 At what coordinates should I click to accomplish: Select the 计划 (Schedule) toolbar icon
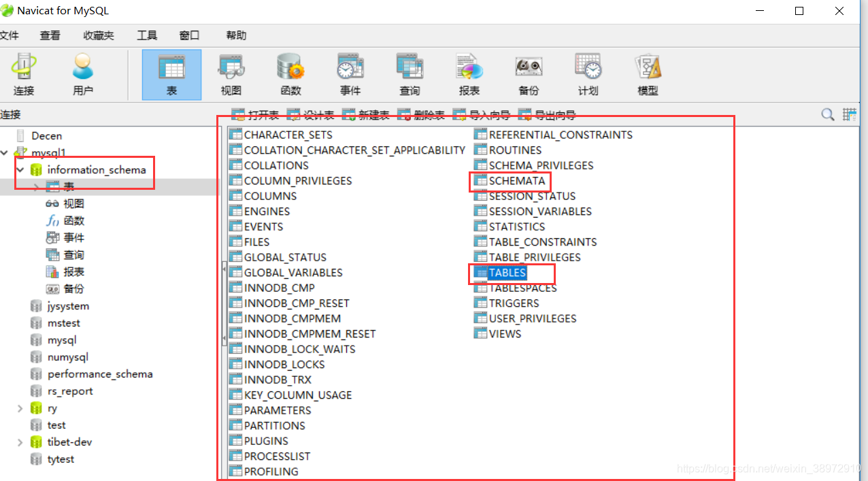pyautogui.click(x=588, y=75)
